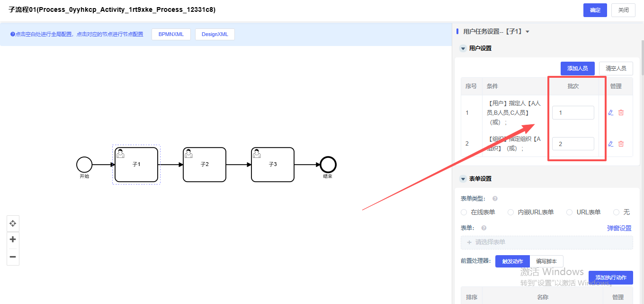Click the recenter canvas crosshair icon
Image resolution: width=644 pixels, height=304 pixels.
13,223
